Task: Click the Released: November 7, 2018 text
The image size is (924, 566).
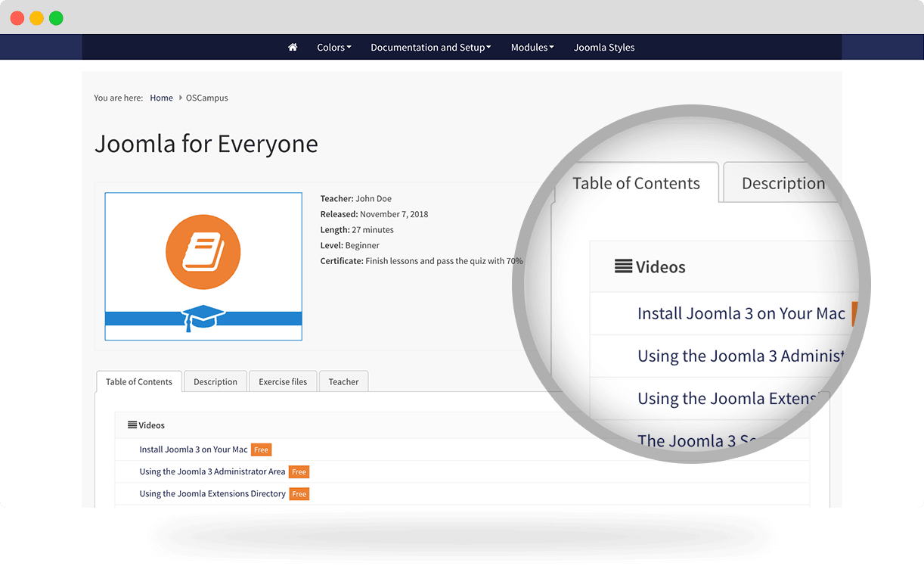Action: (x=374, y=214)
